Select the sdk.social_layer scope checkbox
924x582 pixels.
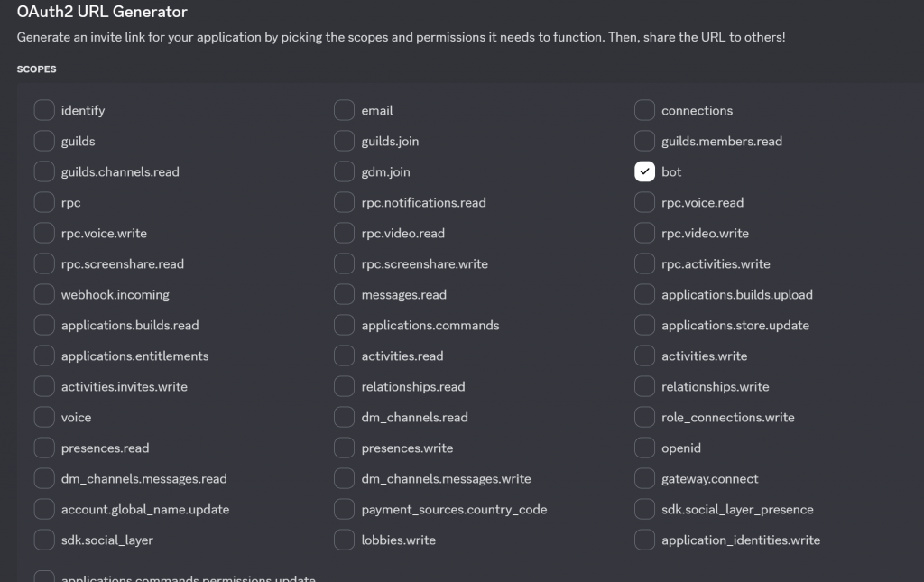44,540
